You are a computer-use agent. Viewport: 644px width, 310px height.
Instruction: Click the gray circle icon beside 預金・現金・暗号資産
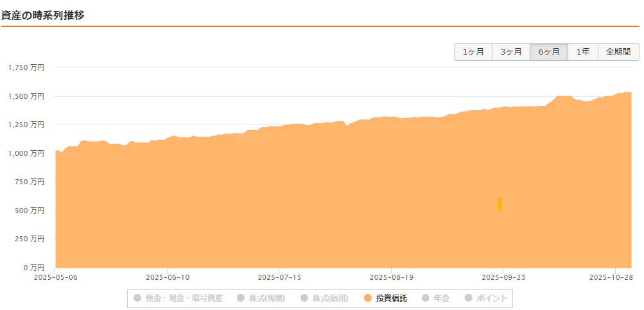click(x=137, y=298)
